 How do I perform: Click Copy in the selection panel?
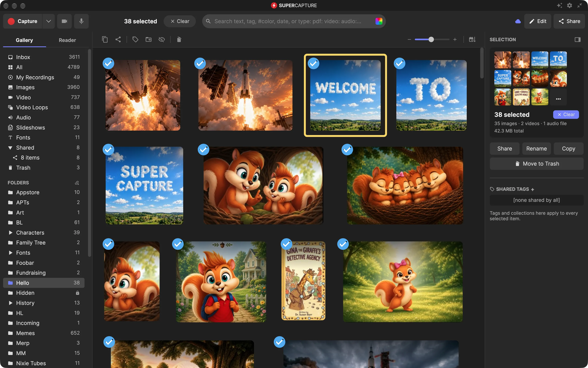pos(569,148)
